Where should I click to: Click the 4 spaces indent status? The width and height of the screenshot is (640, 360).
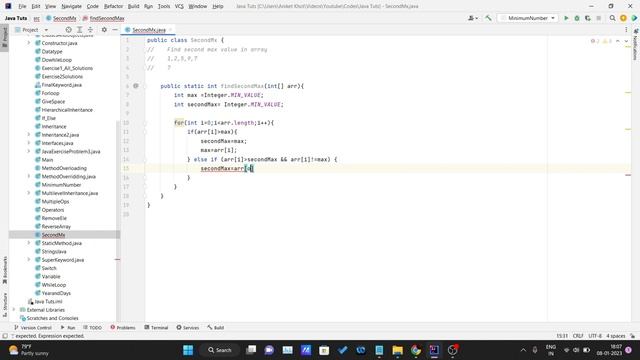pyautogui.click(x=616, y=336)
